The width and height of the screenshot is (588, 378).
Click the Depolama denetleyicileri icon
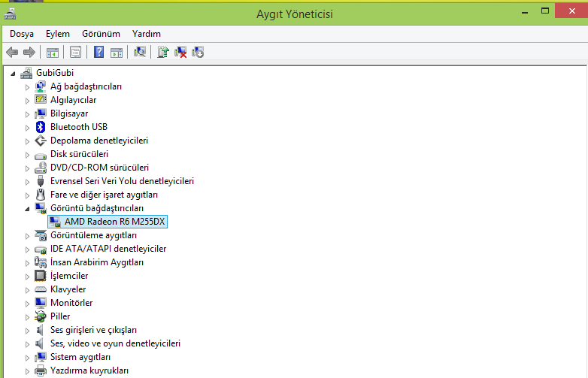[x=41, y=141]
